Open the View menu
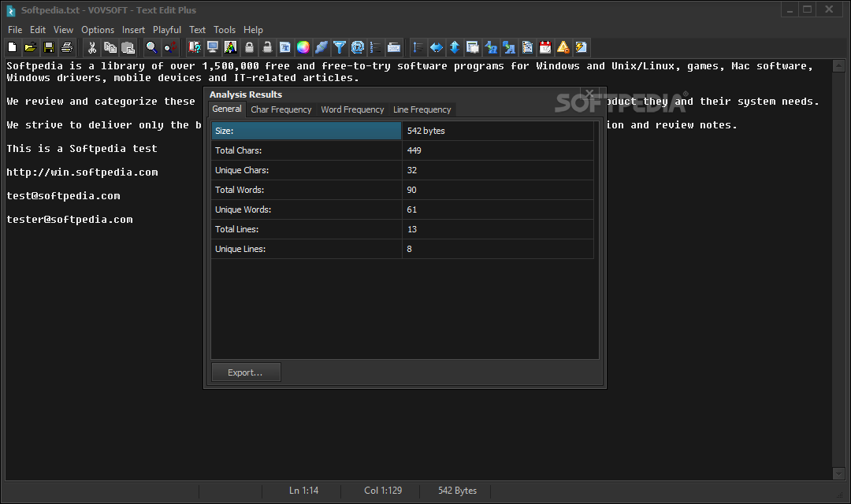 click(63, 30)
